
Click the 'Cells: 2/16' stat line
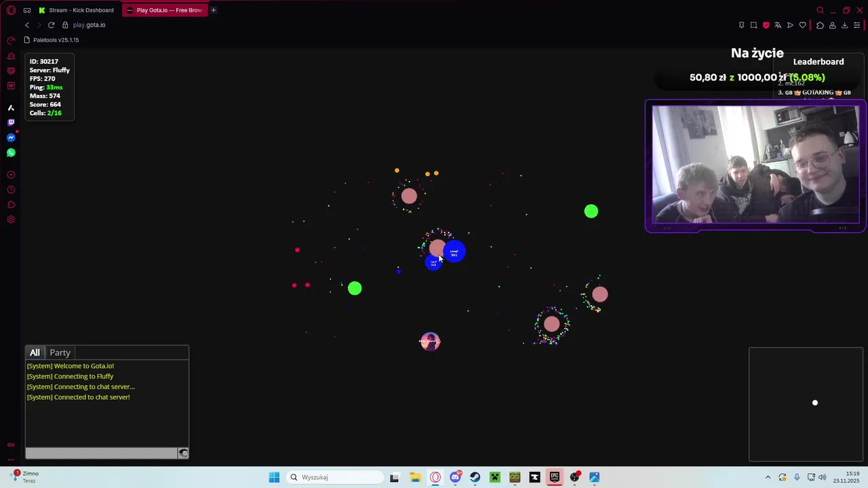(45, 113)
